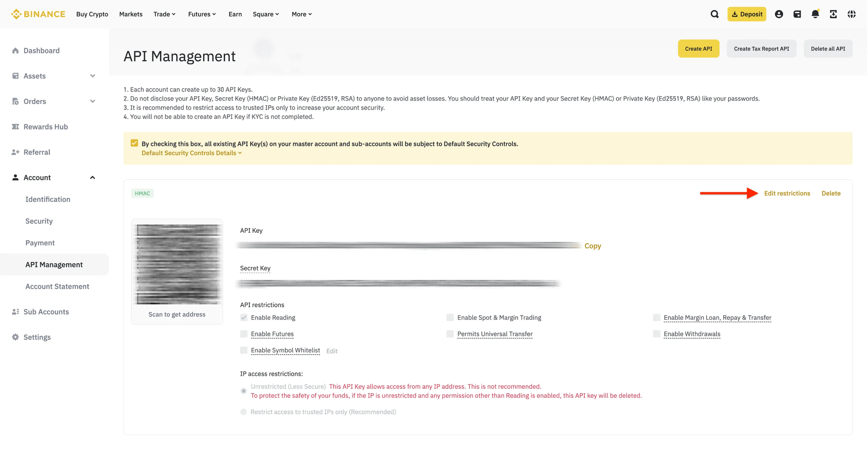Click the Assets wallet icon in sidebar
The width and height of the screenshot is (868, 450).
pos(16,76)
